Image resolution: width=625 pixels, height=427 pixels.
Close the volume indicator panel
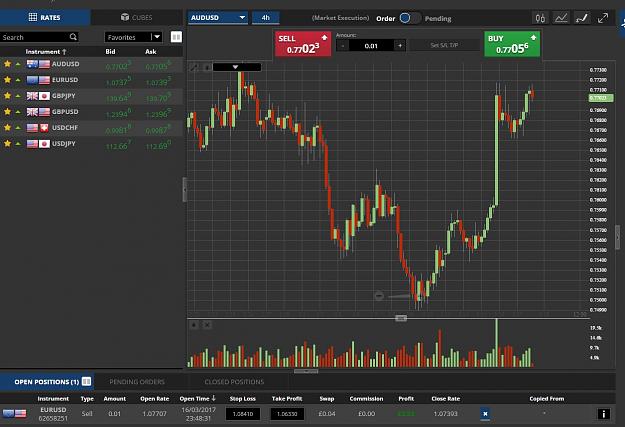coord(207,325)
